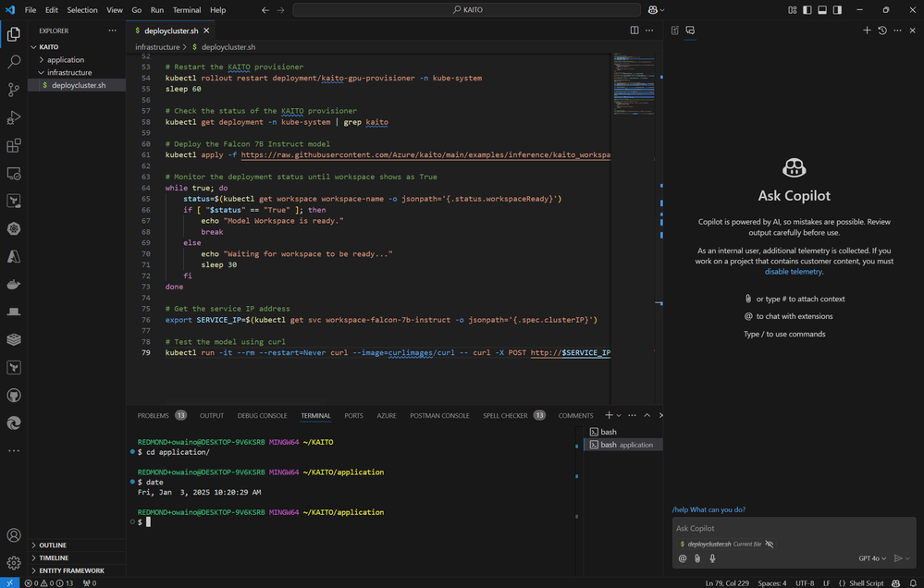This screenshot has height=588, width=924.
Task: Start voice chat with microphone icon
Action: tap(712, 558)
